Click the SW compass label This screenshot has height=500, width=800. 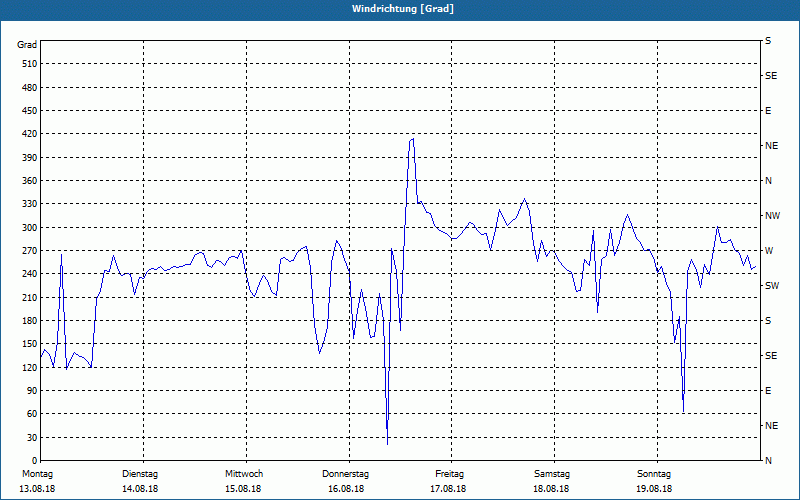[x=772, y=286]
